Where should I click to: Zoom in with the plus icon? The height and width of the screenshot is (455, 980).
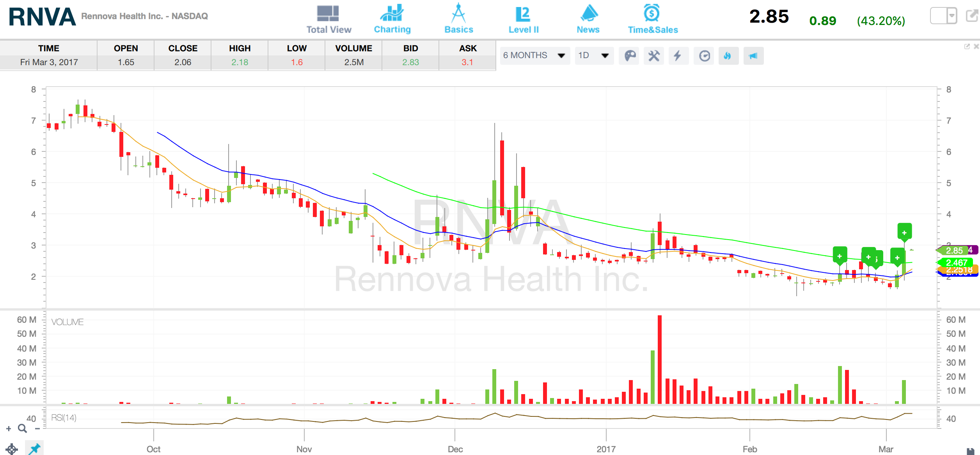(9, 429)
